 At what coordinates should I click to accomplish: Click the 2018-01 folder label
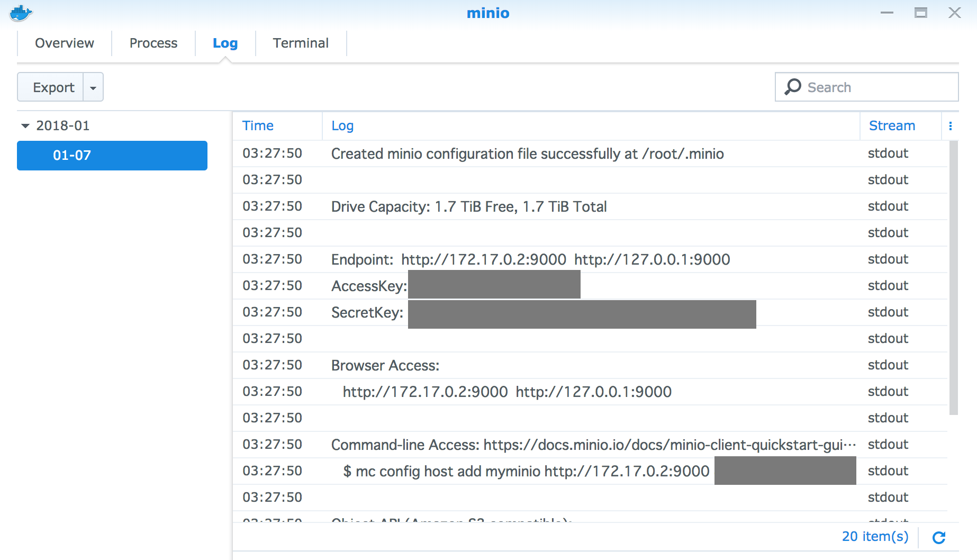62,126
